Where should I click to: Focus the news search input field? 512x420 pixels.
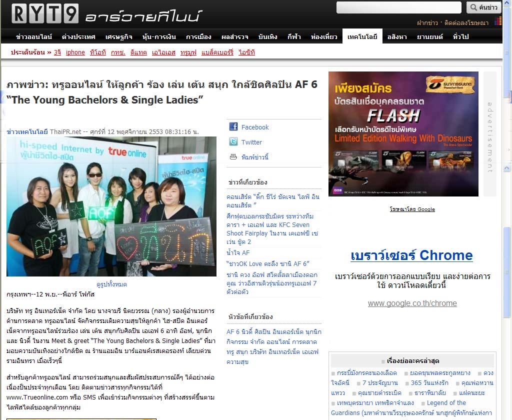click(x=398, y=7)
